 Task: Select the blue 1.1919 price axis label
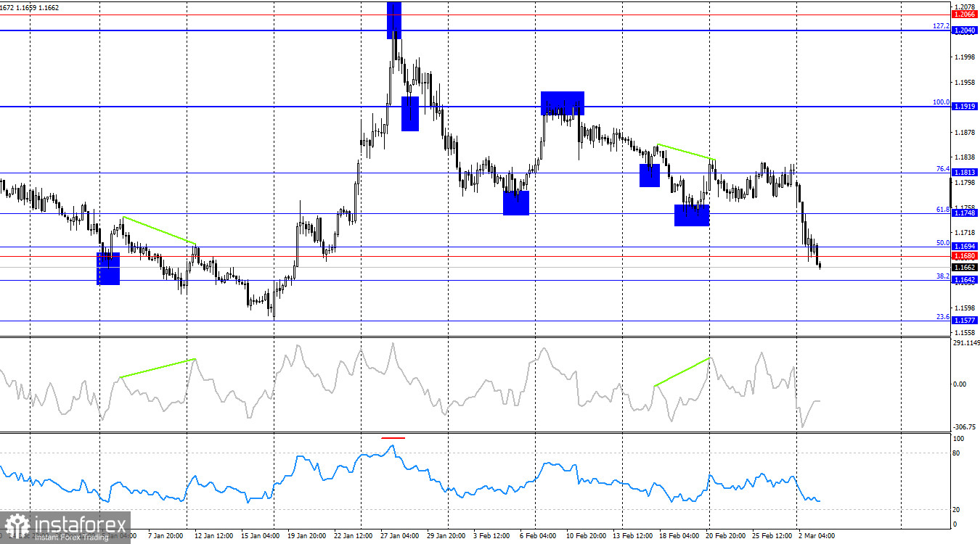pyautogui.click(x=965, y=107)
